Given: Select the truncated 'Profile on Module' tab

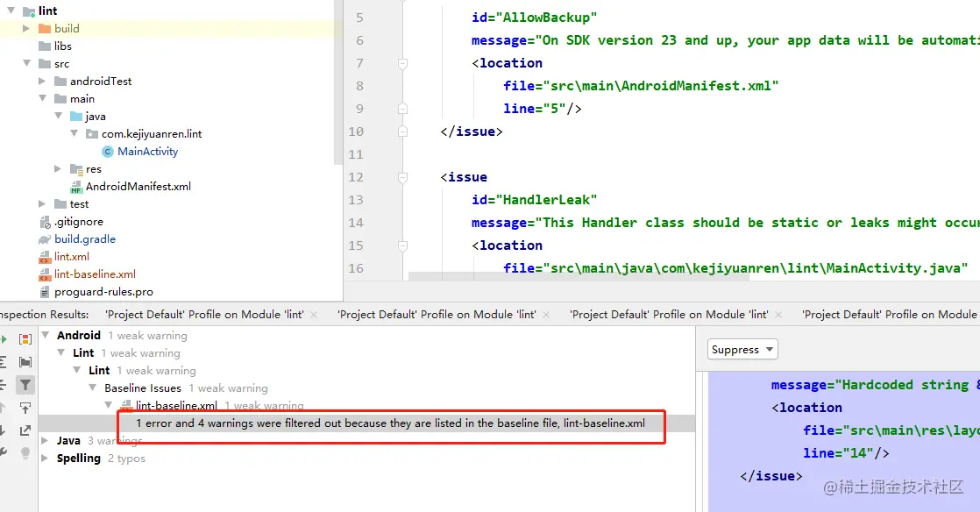Looking at the screenshot, I should (890, 315).
